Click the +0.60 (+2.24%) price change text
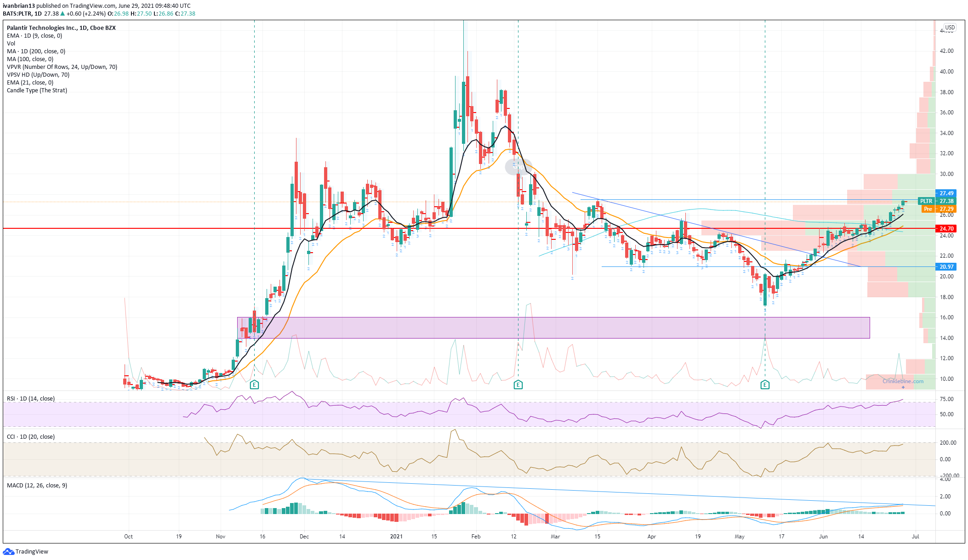 click(86, 14)
